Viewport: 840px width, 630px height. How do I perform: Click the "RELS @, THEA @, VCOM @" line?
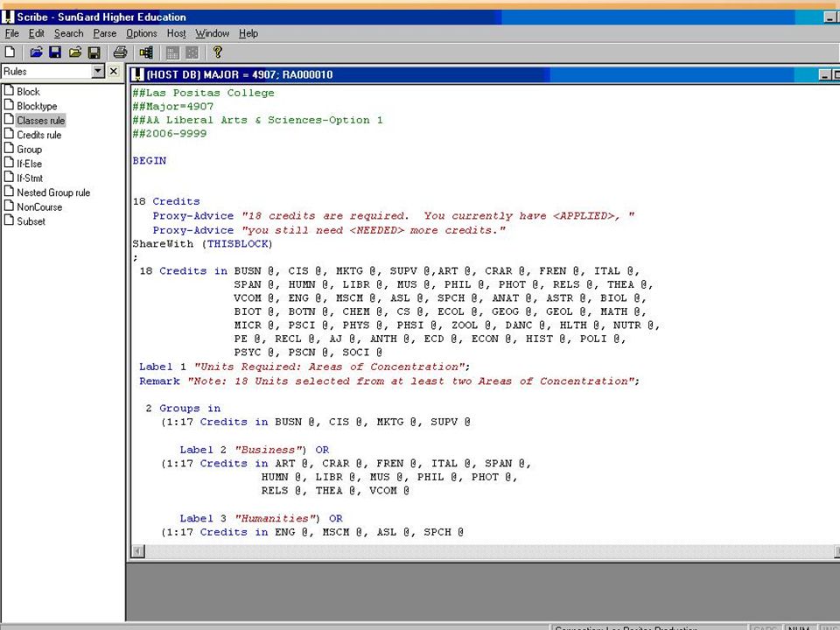tap(335, 491)
